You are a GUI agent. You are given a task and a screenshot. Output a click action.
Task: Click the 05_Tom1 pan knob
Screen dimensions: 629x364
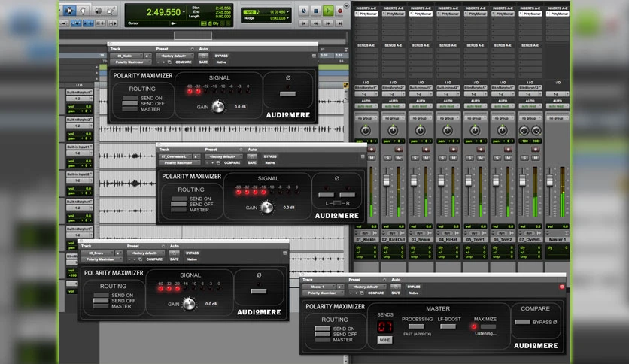coord(475,130)
